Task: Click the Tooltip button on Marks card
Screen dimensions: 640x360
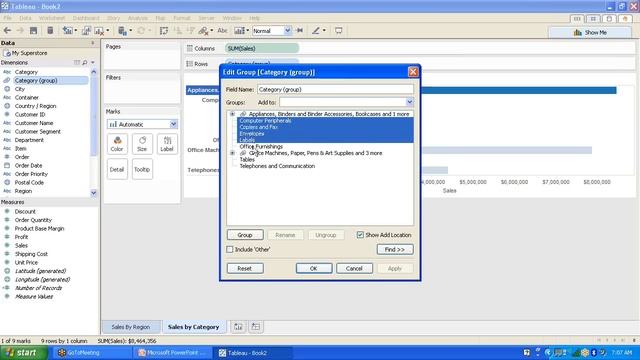Action: [142, 169]
